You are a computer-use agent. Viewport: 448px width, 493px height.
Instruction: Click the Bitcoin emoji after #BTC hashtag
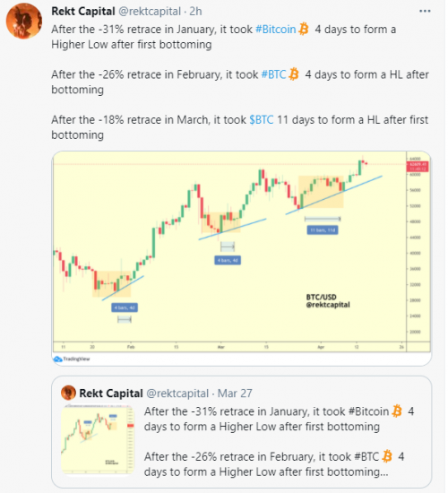point(294,74)
